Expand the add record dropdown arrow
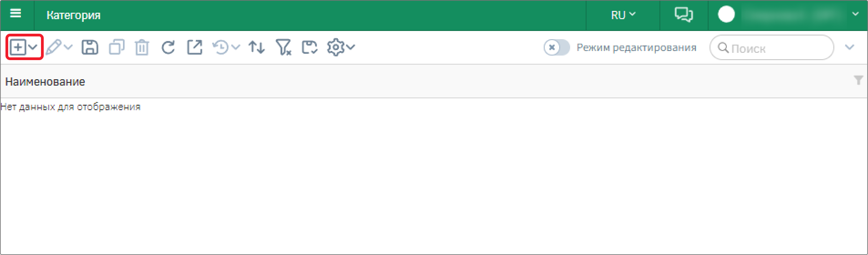Viewport: 868px width, 255px height. coord(33,47)
